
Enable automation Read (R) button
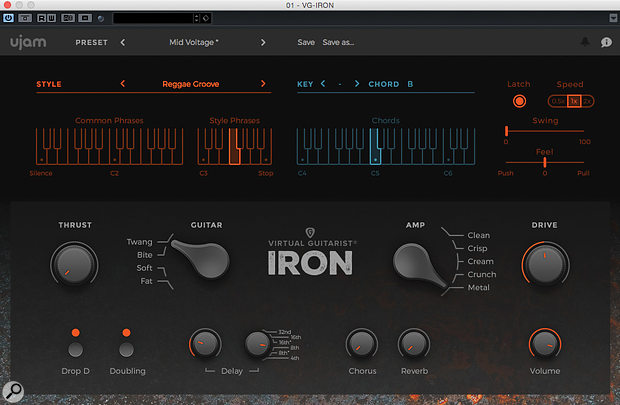42,18
